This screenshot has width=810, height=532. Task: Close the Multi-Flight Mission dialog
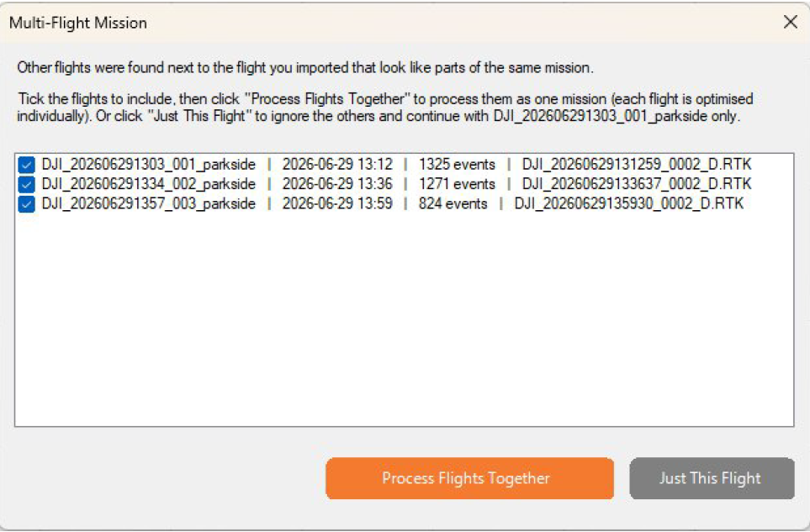[790, 22]
